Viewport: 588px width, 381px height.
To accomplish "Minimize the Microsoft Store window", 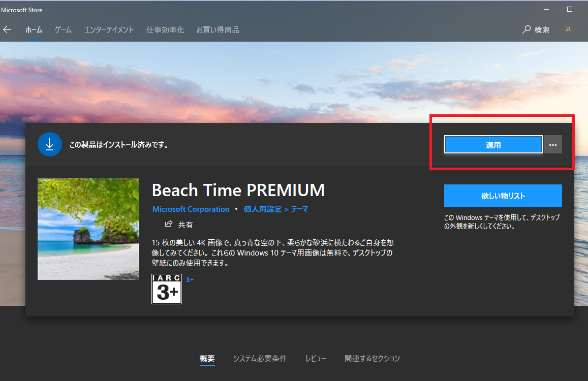I will [x=546, y=9].
